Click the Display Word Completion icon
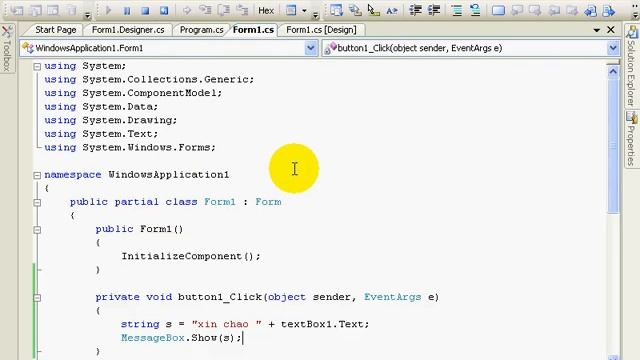 392,11
